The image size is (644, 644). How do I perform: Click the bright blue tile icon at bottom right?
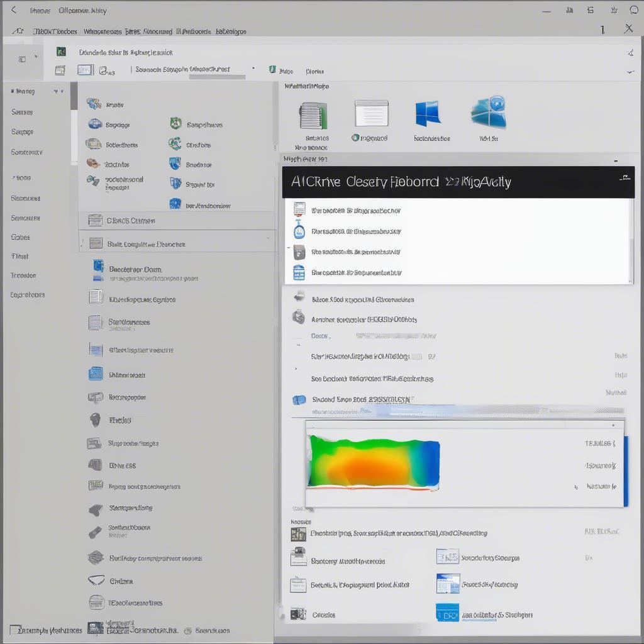point(447,613)
